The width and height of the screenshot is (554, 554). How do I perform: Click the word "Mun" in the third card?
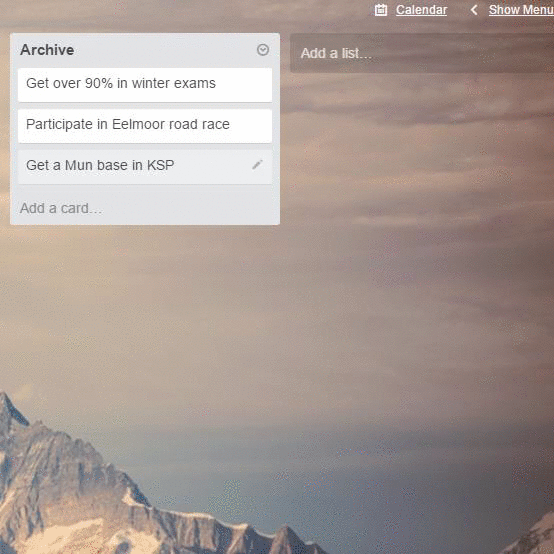79,165
